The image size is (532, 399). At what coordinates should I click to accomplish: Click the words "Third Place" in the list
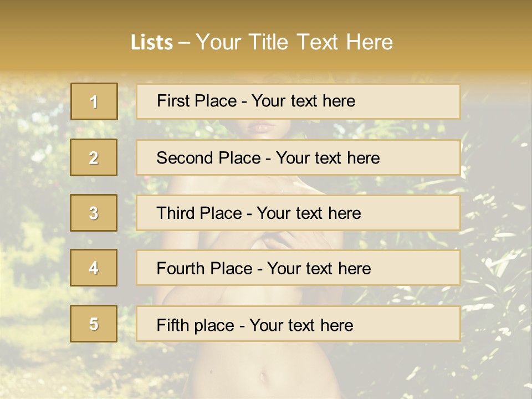(x=199, y=213)
